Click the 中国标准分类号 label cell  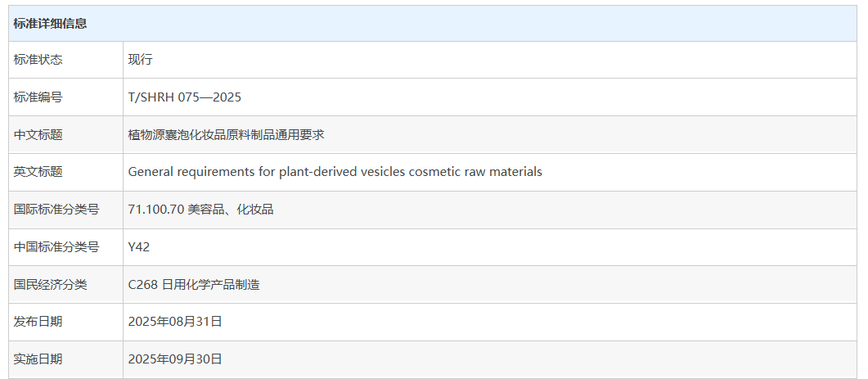(x=56, y=247)
